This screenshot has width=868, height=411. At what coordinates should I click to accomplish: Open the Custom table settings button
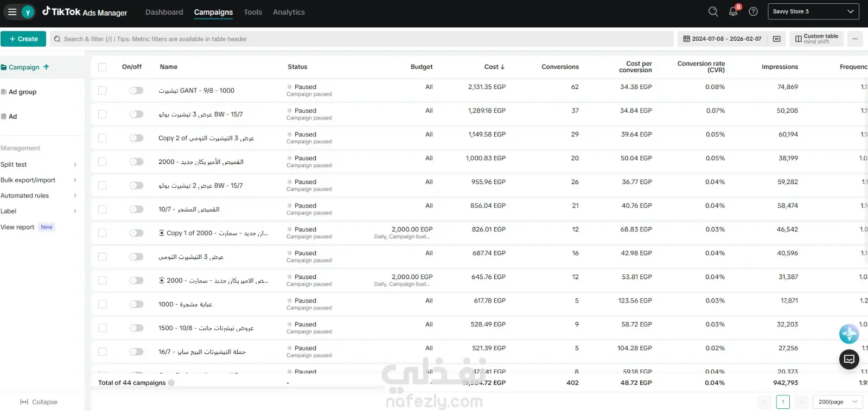816,39
